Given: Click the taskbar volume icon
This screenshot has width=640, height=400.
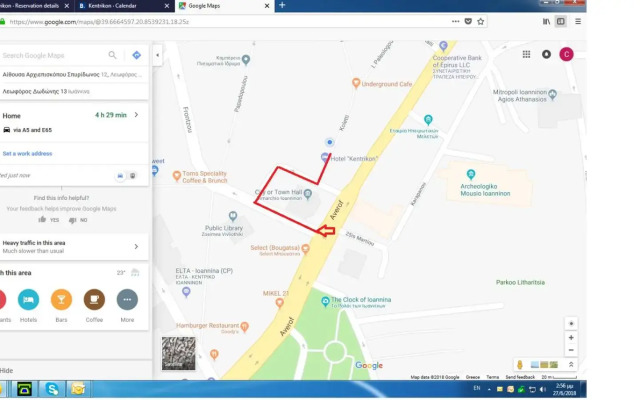Looking at the screenshot, I should click(543, 389).
